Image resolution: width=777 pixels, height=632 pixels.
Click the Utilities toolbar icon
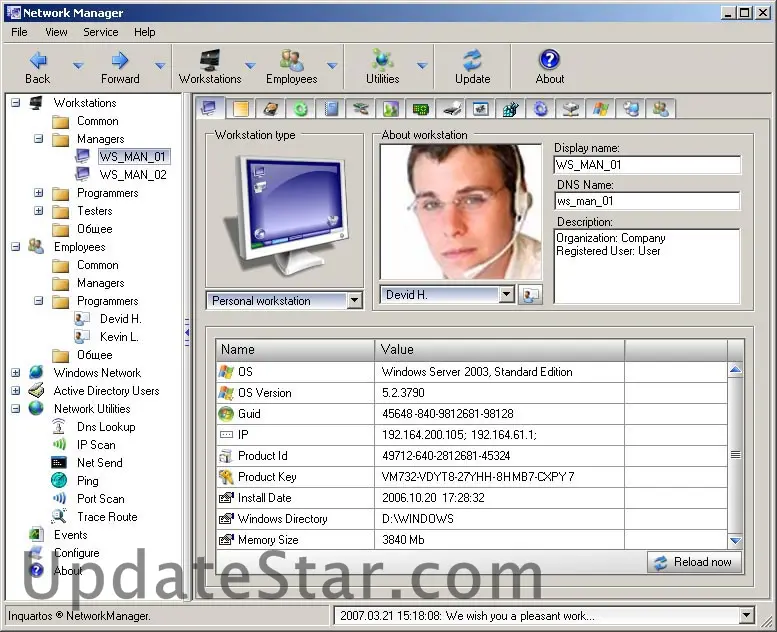[x=382, y=60]
